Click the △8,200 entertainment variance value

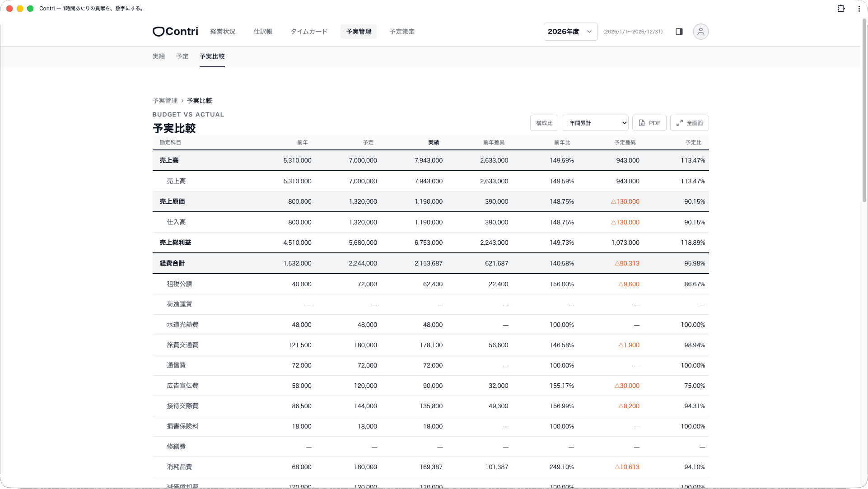coord(629,406)
